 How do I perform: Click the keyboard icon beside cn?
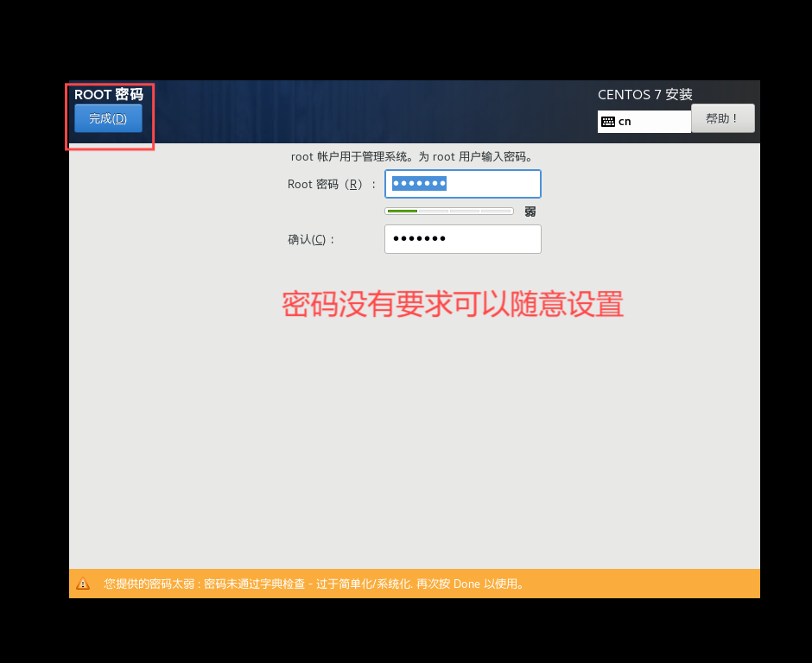click(x=608, y=122)
